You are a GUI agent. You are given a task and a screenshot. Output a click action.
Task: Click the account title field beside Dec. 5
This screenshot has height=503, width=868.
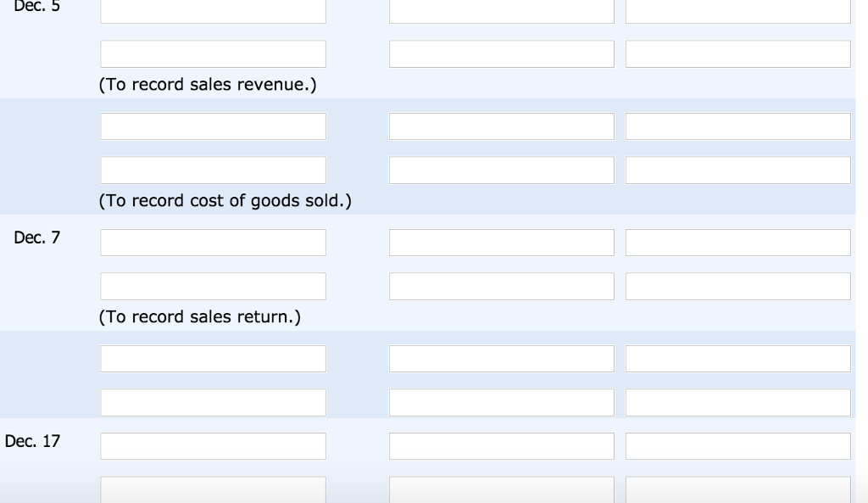(213, 10)
